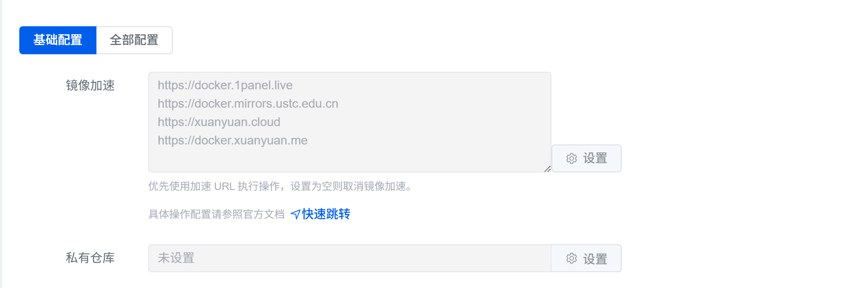
Task: Focus the 镜像加速 URL textarea
Action: (350, 122)
